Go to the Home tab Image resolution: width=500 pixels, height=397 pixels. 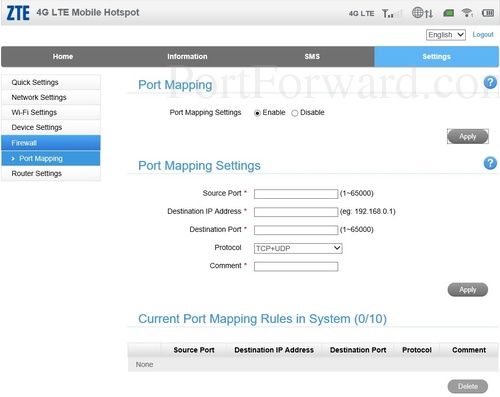[63, 57]
